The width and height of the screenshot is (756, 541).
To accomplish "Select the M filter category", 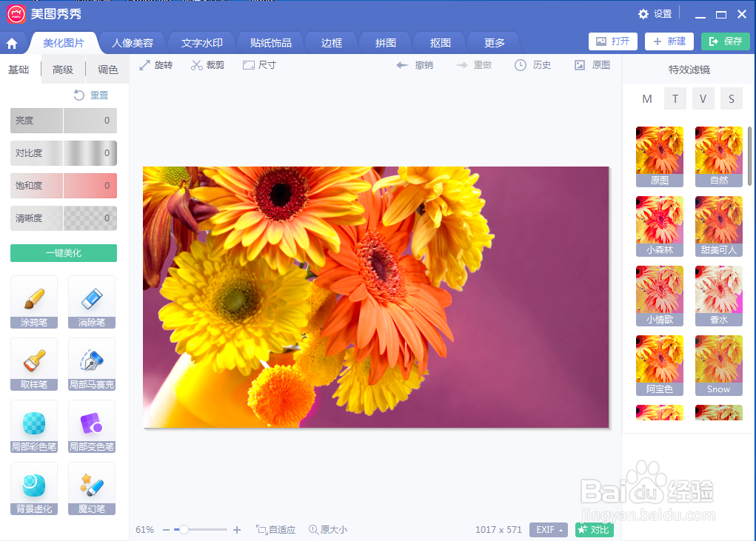I will pyautogui.click(x=647, y=98).
